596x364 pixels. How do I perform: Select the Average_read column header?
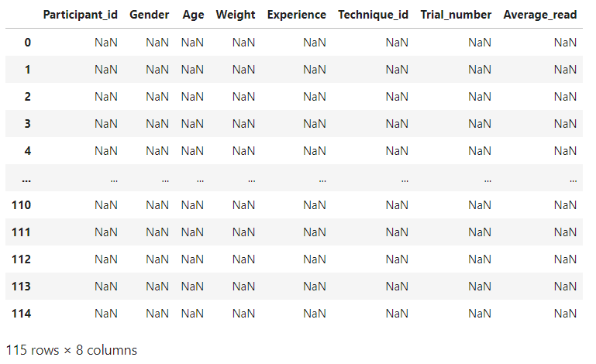point(540,15)
